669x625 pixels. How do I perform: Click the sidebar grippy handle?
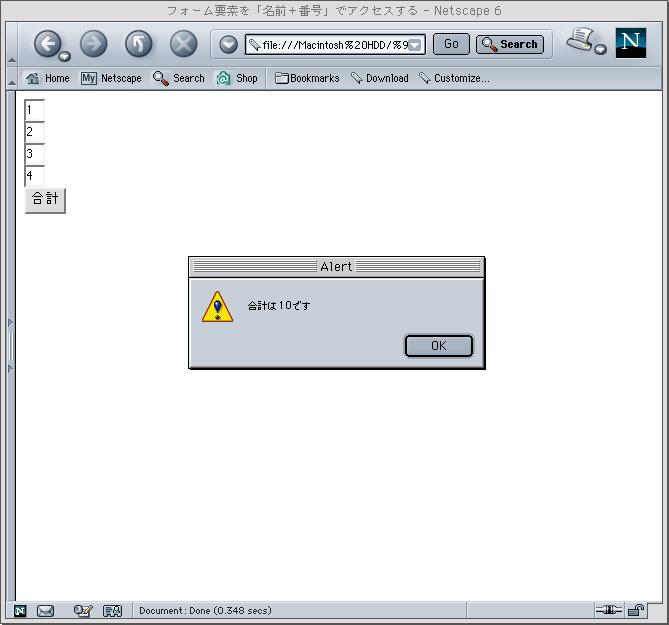(x=11, y=346)
